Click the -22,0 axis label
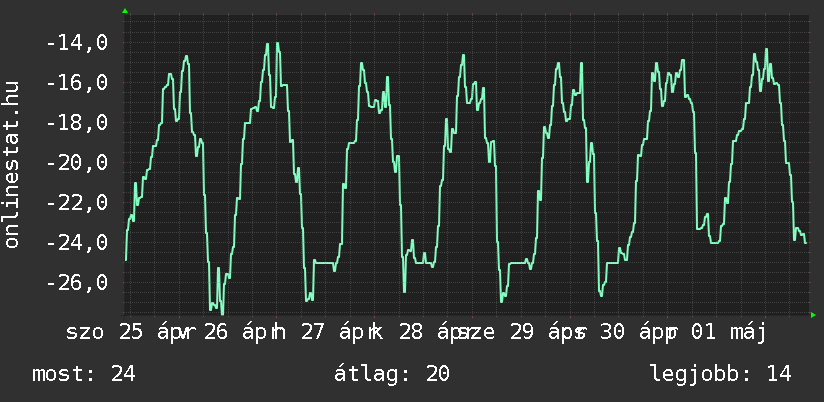 [77, 203]
